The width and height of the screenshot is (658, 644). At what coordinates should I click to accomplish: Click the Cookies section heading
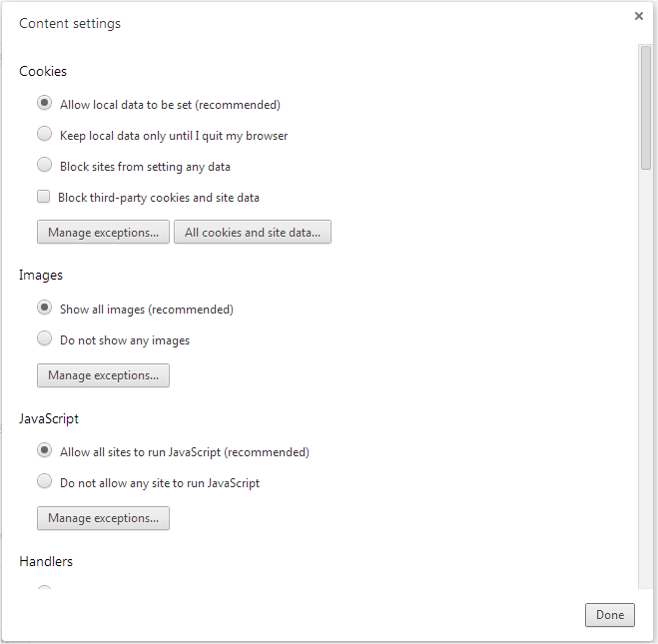pyautogui.click(x=43, y=72)
